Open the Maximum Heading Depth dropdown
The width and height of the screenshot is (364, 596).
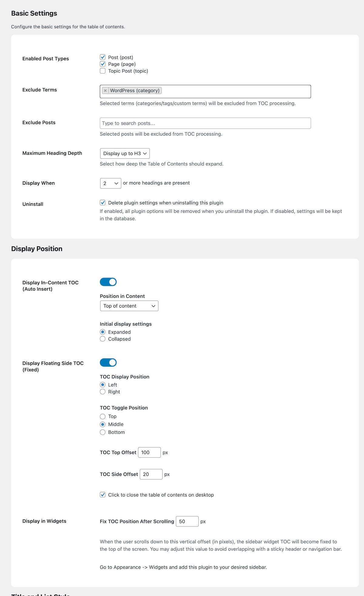(125, 153)
